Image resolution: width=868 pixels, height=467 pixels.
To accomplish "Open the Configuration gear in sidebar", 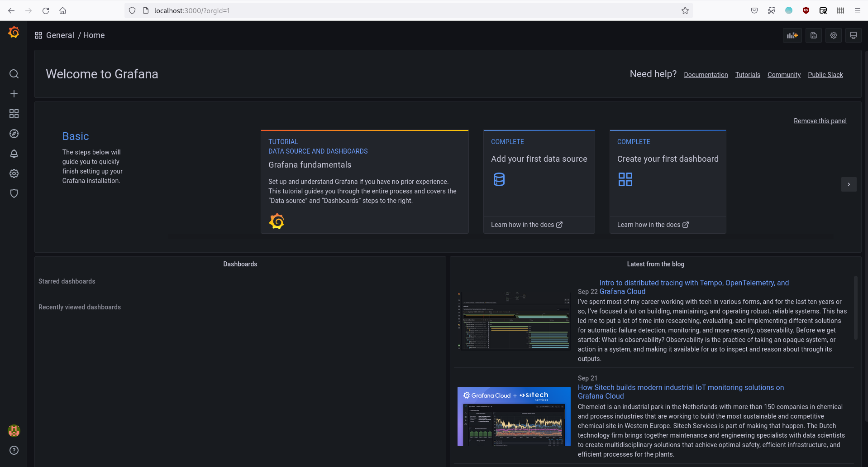I will coord(14,173).
